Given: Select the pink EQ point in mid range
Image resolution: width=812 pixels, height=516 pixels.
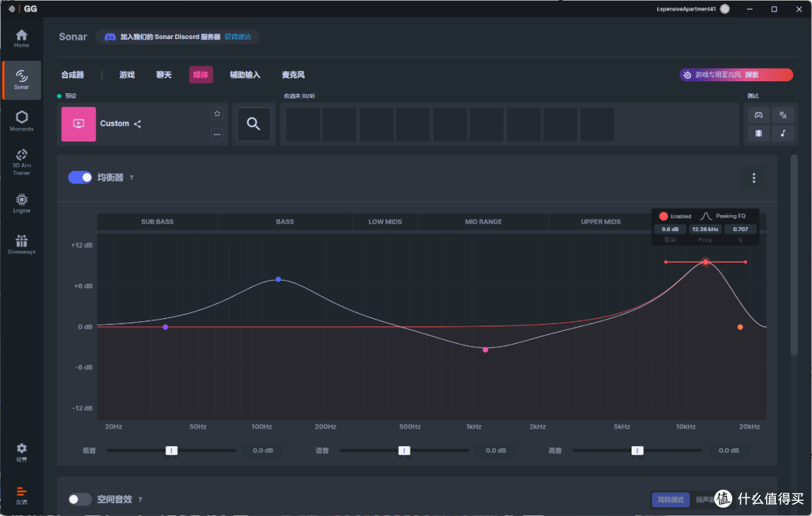Looking at the screenshot, I should pos(485,350).
